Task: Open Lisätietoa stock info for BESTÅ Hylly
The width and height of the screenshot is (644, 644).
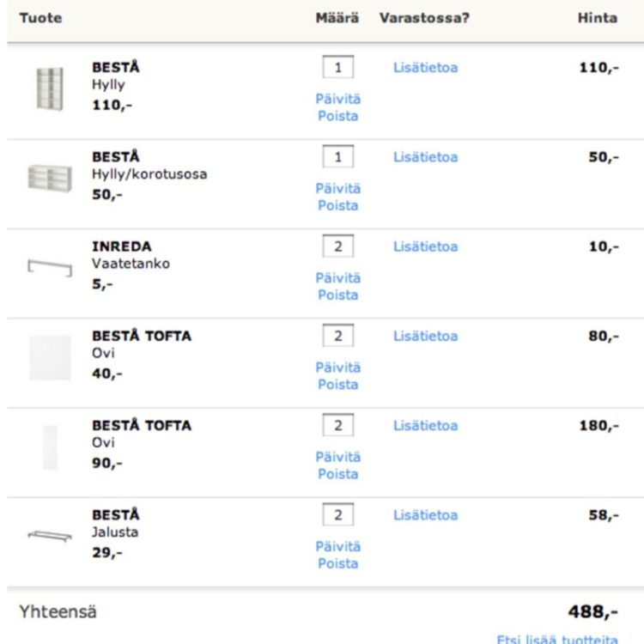Action: 426,67
